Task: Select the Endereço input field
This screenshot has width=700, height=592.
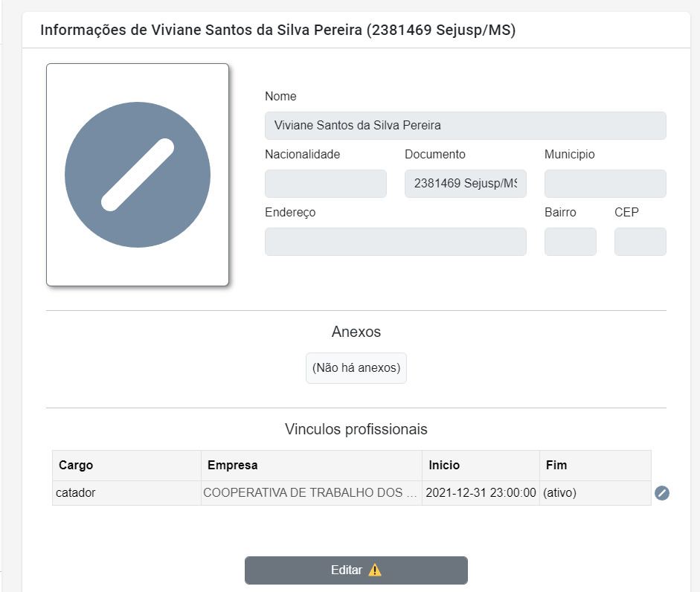Action: pyautogui.click(x=395, y=241)
